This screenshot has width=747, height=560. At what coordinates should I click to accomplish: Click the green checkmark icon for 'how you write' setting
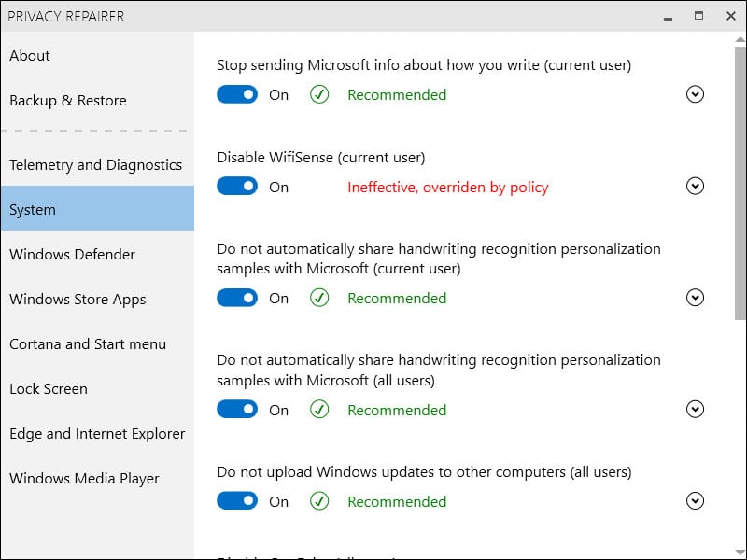click(319, 94)
